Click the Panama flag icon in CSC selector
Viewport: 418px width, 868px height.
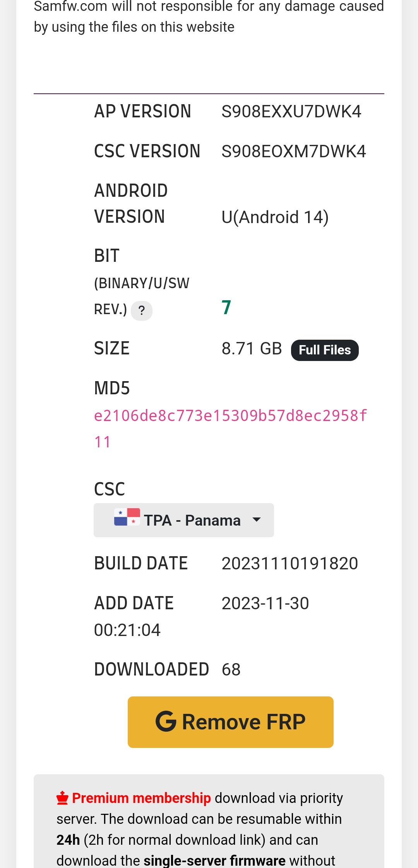126,519
